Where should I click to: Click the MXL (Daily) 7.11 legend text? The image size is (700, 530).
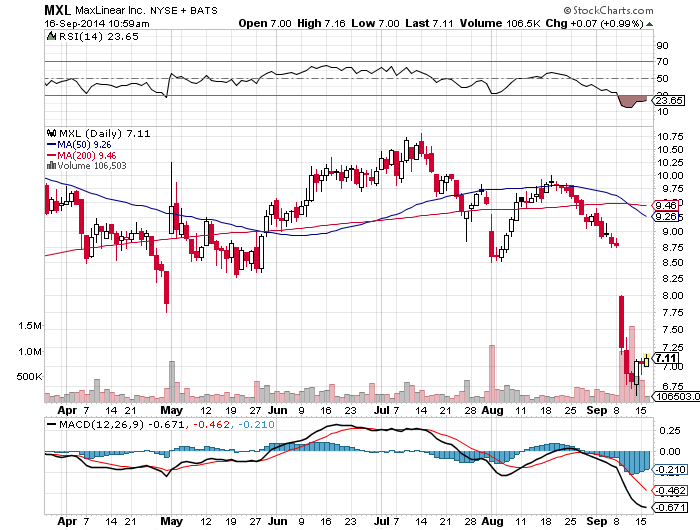click(x=104, y=134)
